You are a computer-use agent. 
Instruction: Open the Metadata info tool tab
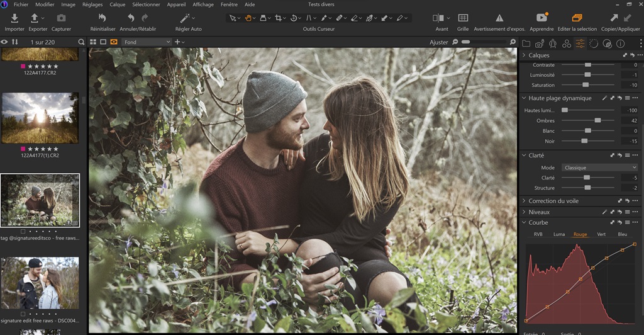tap(621, 43)
